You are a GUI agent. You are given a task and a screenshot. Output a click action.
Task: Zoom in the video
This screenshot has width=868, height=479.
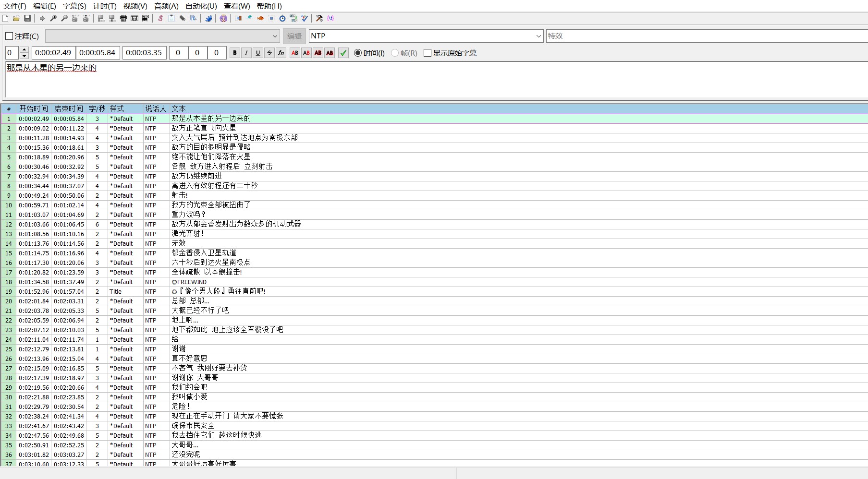pyautogui.click(x=53, y=18)
